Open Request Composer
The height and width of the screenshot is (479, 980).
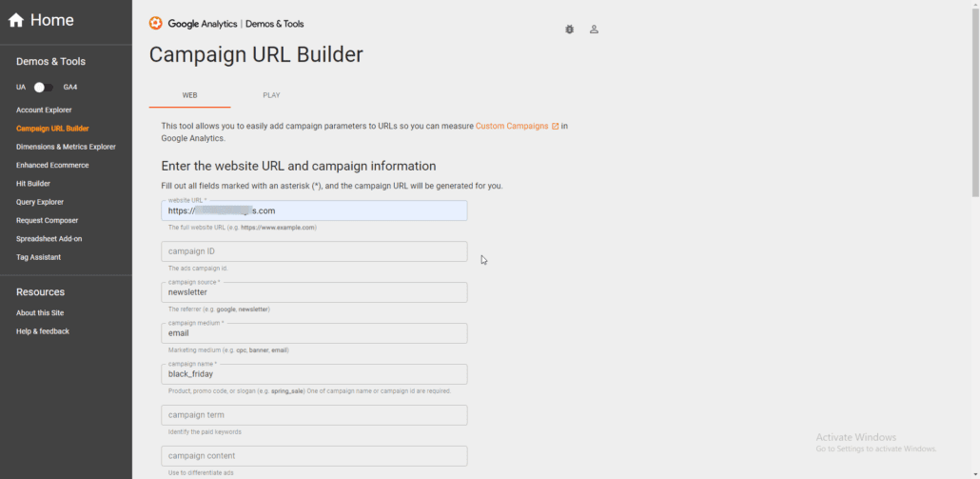pos(47,220)
